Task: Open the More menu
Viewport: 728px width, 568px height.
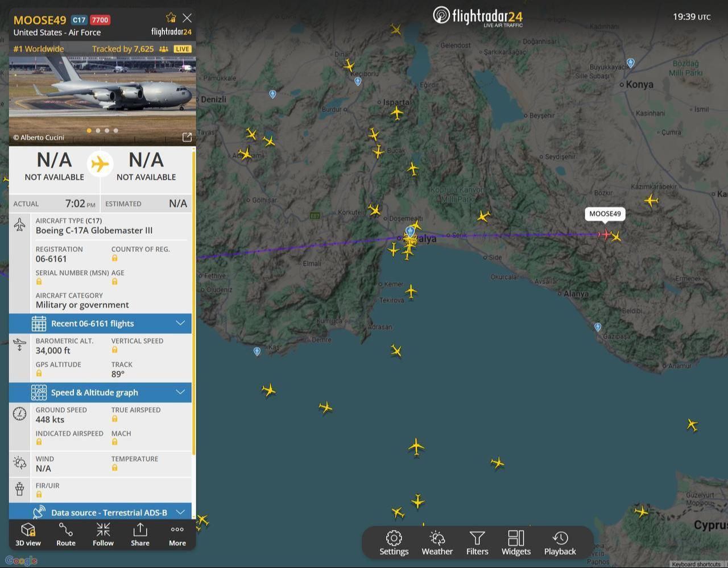Action: click(x=177, y=534)
